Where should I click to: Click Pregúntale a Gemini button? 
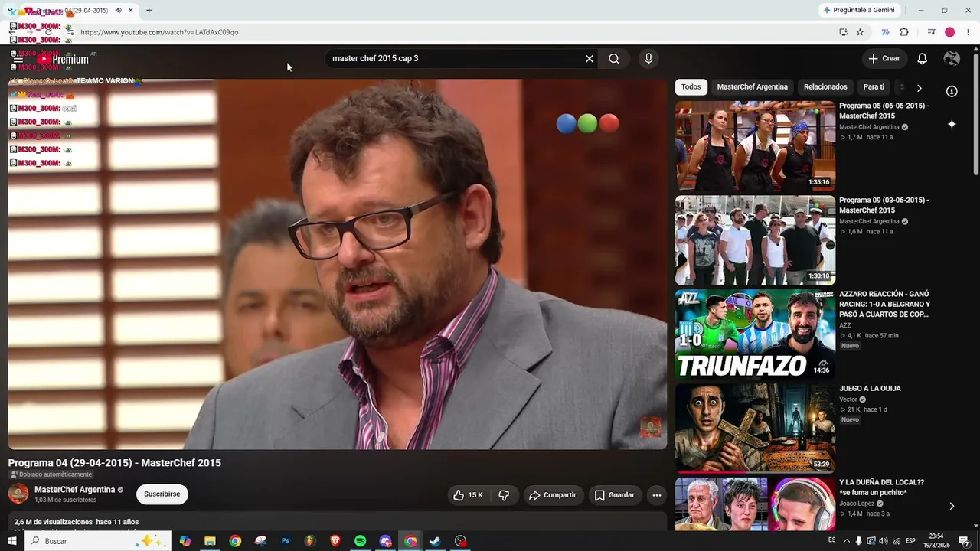point(858,10)
